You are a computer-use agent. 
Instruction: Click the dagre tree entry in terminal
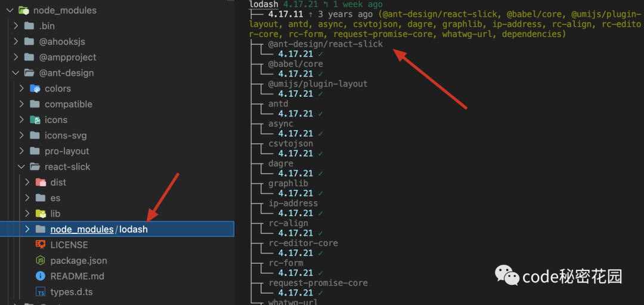[x=281, y=163]
